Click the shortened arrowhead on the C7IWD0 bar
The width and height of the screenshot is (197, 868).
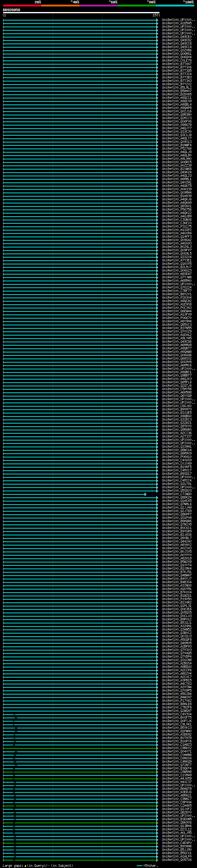[x=146, y=494]
